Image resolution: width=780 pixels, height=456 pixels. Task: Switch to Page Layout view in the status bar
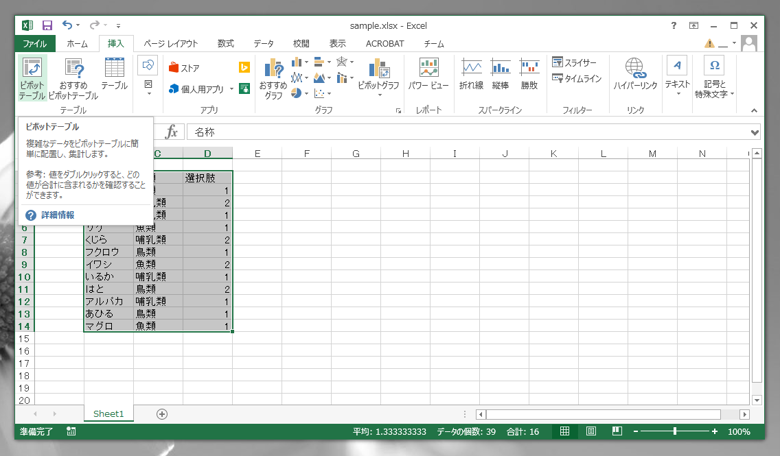click(x=591, y=432)
